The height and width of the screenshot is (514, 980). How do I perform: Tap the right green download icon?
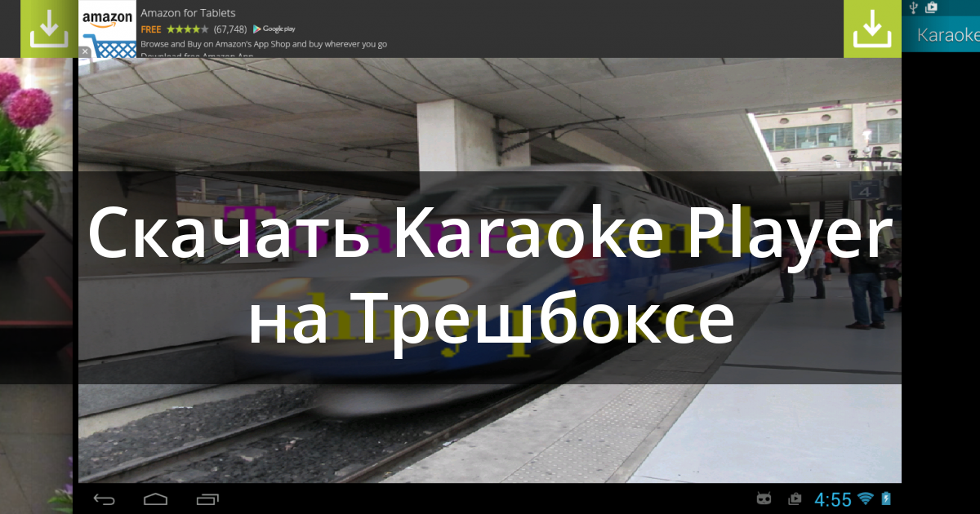872,29
